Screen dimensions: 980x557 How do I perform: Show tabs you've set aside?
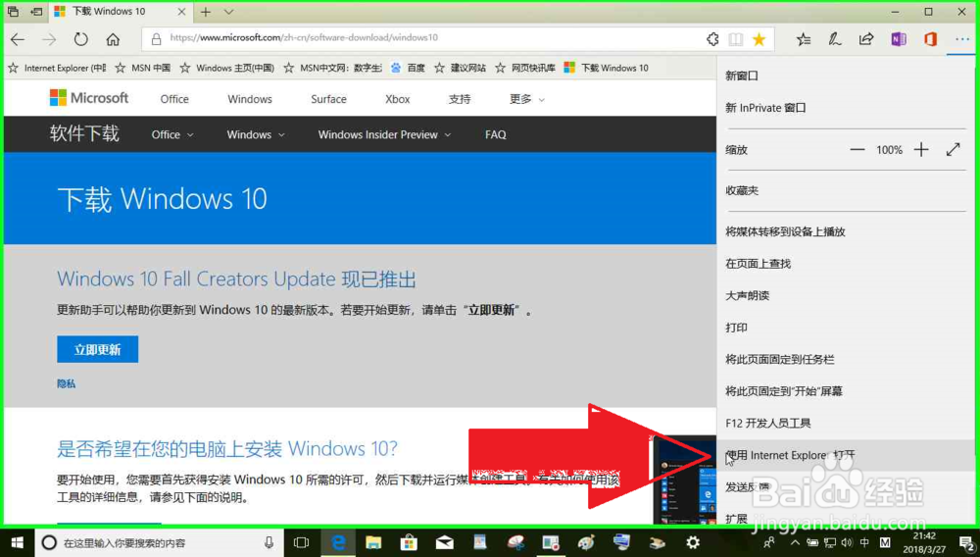(x=13, y=11)
